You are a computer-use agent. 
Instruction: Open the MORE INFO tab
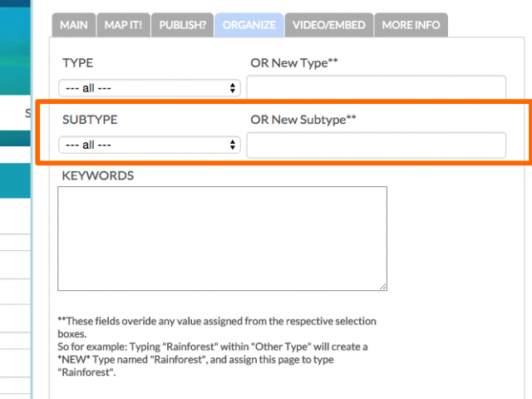[411, 25]
